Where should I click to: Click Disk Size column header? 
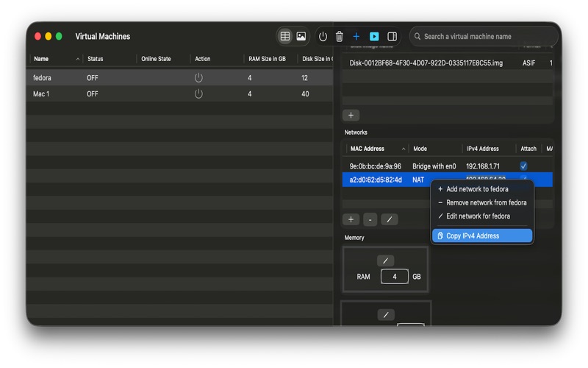316,59
